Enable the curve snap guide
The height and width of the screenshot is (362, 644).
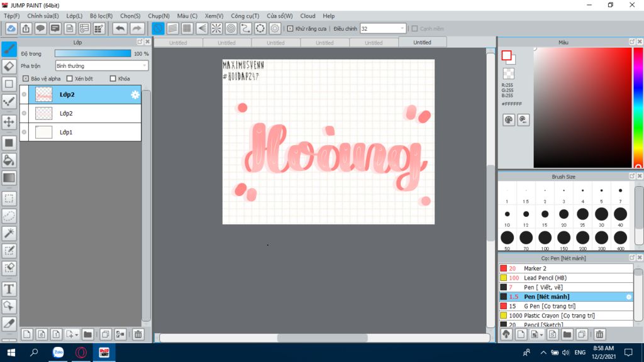click(246, 29)
